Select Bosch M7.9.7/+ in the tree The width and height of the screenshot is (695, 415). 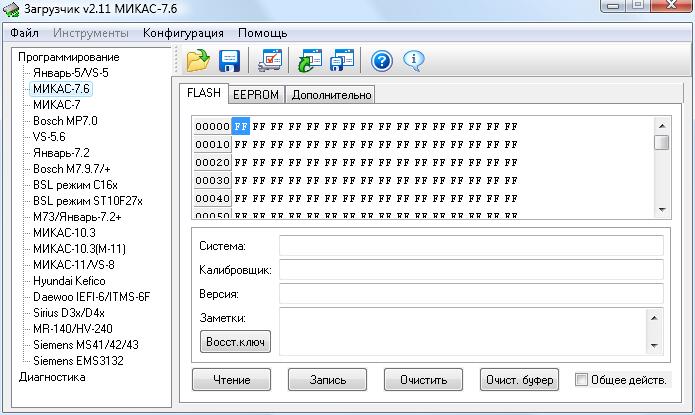click(71, 169)
